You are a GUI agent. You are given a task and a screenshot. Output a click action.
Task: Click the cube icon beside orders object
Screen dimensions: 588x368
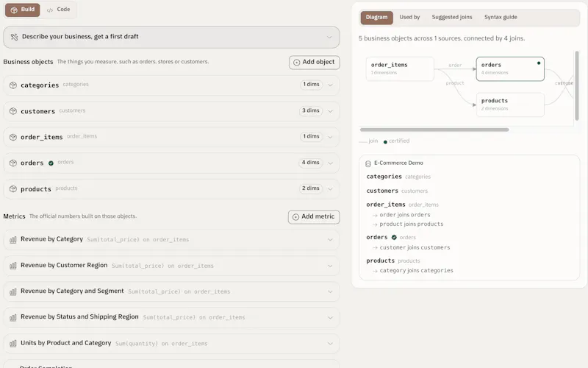click(13, 163)
